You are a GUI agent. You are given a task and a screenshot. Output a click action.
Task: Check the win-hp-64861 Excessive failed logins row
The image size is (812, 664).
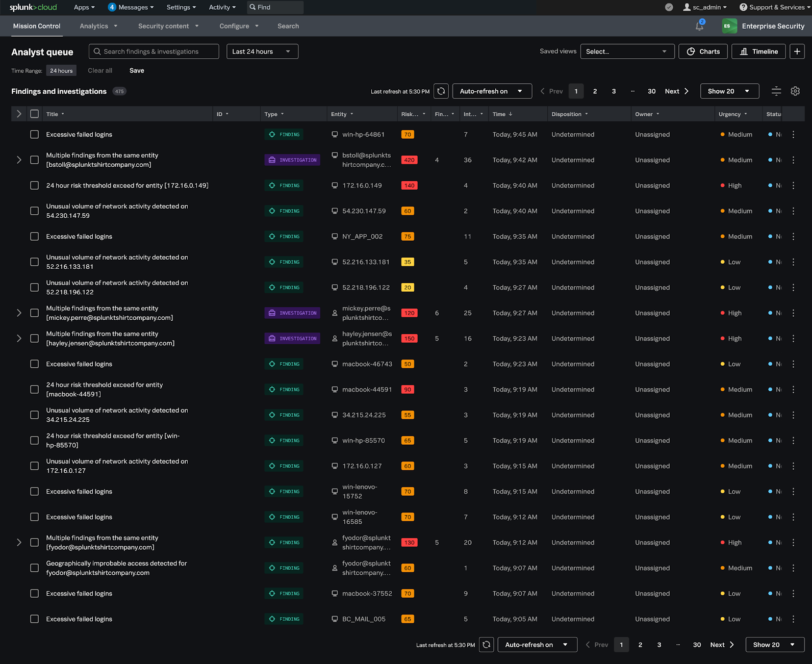(x=34, y=135)
